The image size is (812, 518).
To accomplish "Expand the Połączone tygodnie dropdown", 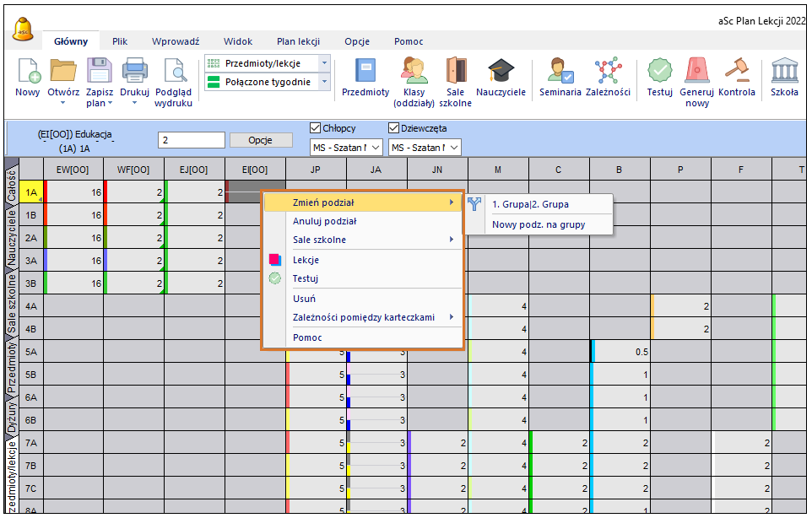I will (324, 82).
